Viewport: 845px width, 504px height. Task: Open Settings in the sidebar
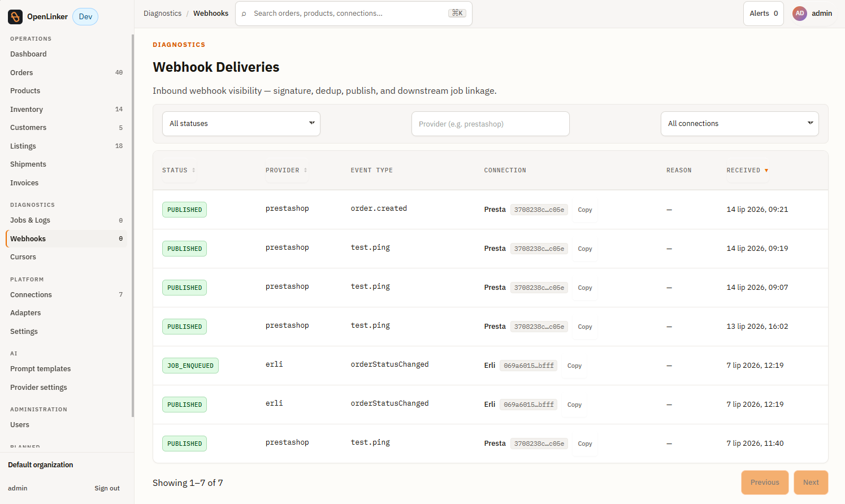point(67,331)
